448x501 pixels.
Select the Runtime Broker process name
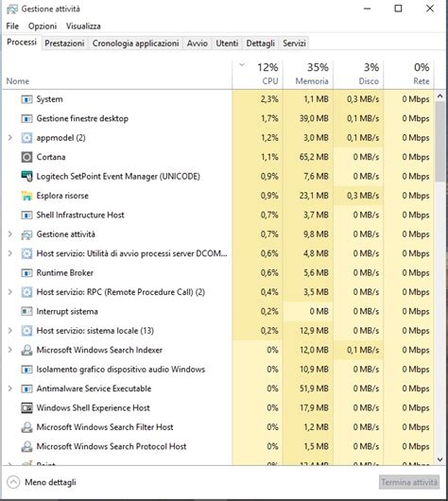point(65,273)
